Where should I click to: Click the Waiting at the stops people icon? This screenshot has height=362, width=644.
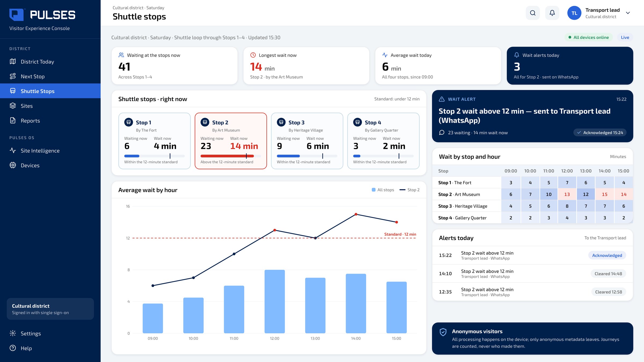coord(121,55)
